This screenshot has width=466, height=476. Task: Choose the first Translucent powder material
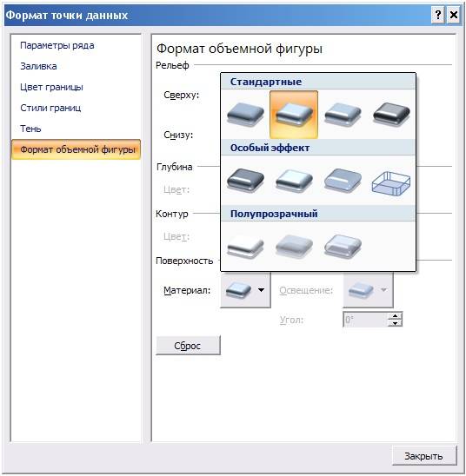[245, 247]
